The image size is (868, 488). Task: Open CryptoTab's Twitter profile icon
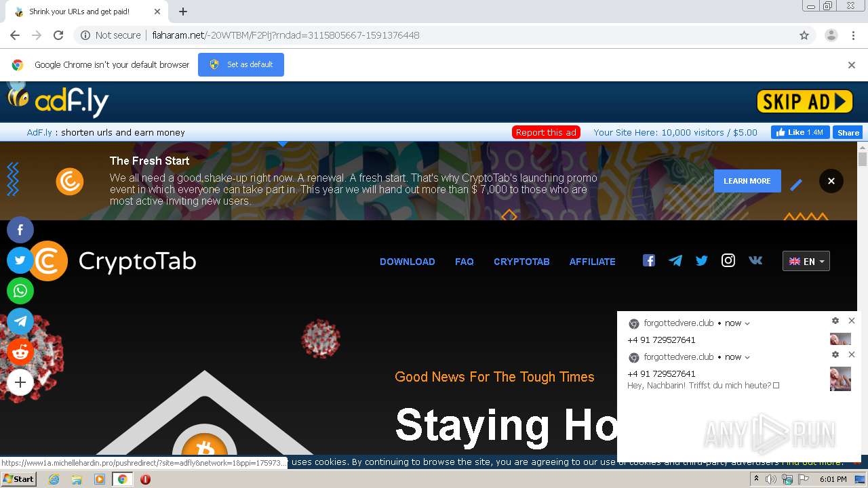click(x=702, y=260)
